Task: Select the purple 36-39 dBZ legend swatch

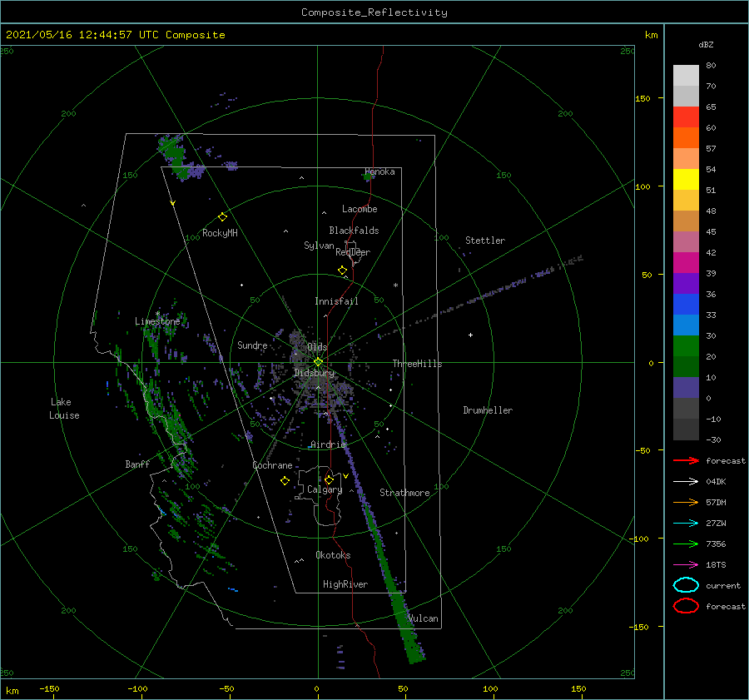Action: 686,284
